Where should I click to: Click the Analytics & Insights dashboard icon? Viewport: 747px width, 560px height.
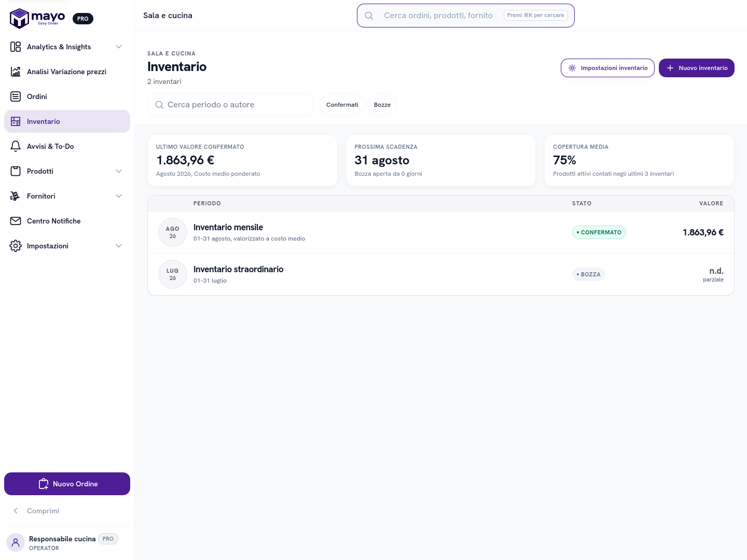[16, 47]
